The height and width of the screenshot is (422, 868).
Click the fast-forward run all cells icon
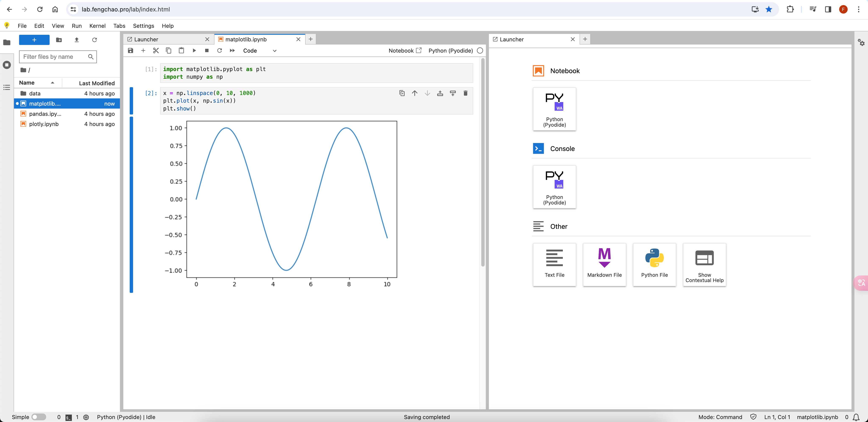tap(232, 50)
